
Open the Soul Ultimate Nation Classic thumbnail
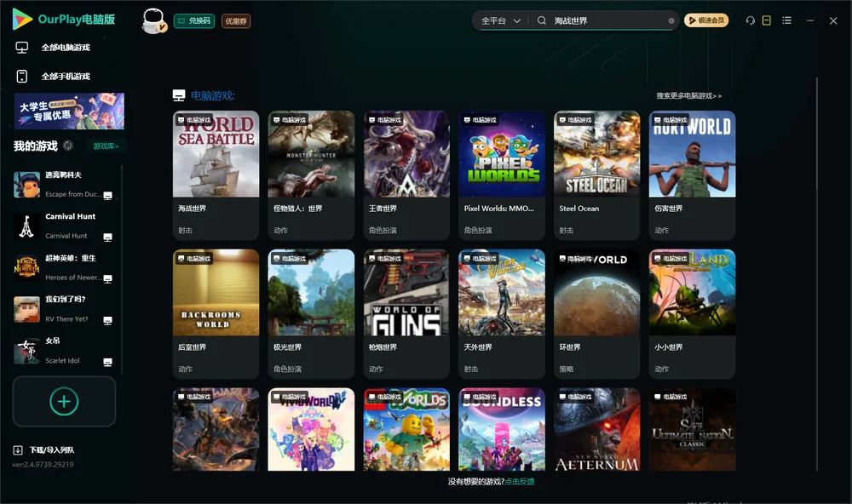click(x=692, y=429)
